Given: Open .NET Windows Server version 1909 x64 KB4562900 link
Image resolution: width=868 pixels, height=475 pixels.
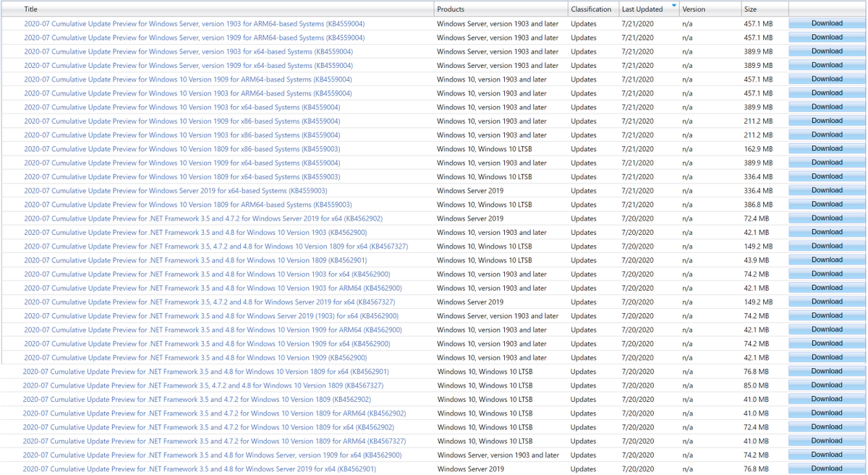Looking at the screenshot, I should pyautogui.click(x=212, y=455).
